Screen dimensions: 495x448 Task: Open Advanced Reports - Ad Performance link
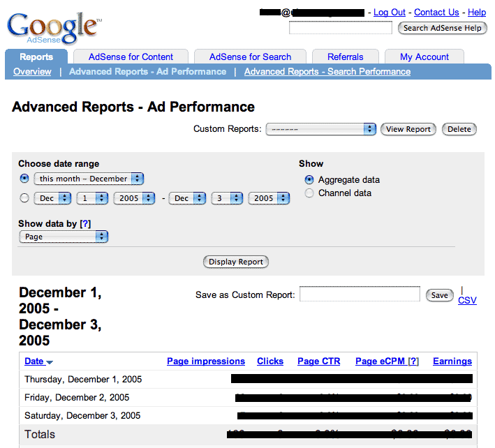[148, 72]
